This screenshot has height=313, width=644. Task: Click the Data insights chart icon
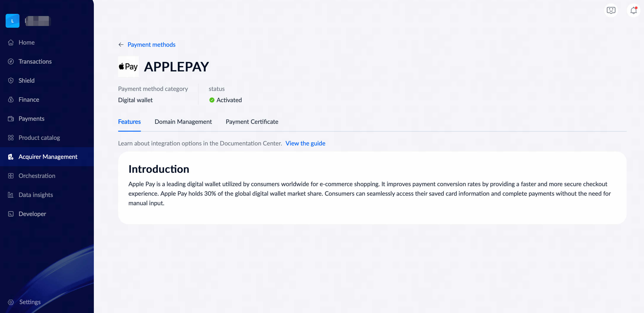[x=11, y=195]
